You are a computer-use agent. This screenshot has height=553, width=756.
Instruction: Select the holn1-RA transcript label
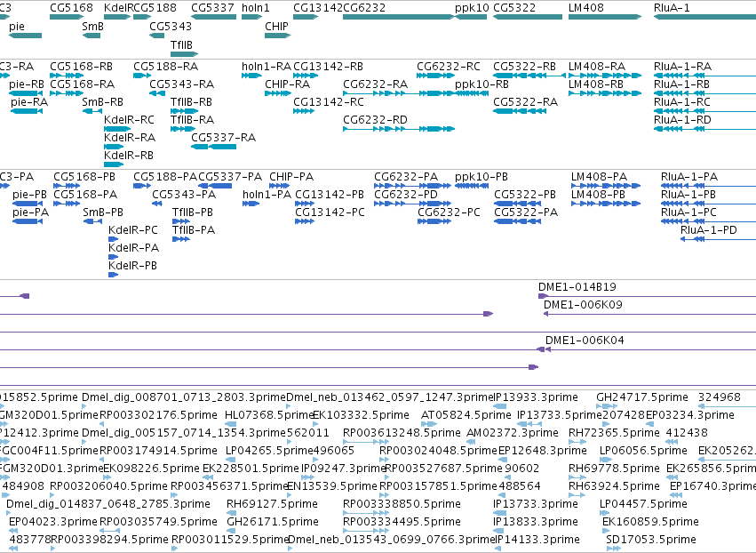[x=267, y=66]
